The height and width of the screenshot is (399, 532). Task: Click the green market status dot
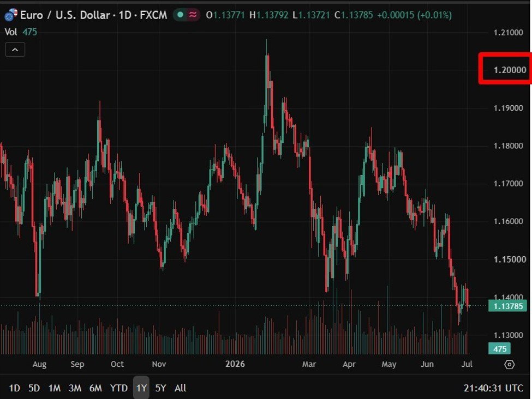[181, 15]
